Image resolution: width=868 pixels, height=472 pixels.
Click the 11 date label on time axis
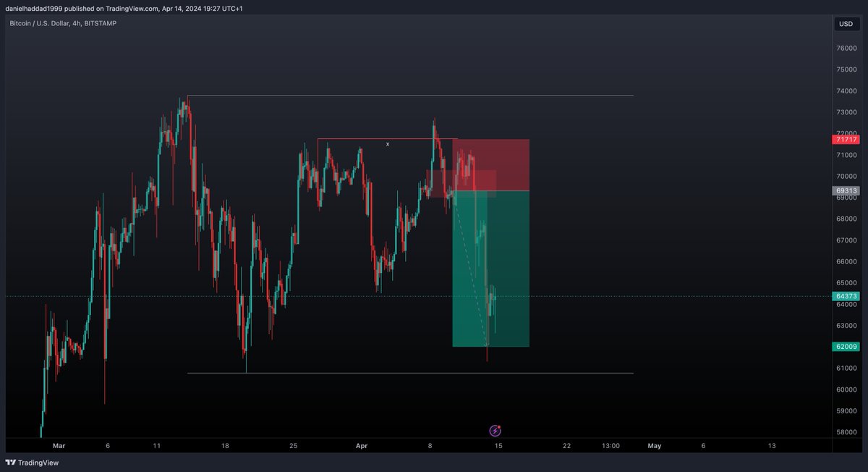click(x=156, y=446)
